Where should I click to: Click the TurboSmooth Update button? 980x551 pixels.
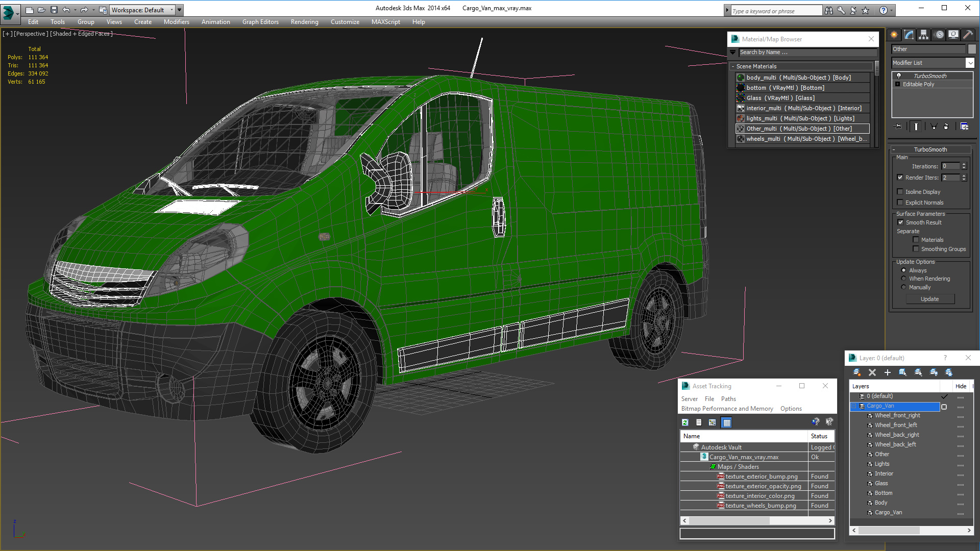(x=930, y=299)
